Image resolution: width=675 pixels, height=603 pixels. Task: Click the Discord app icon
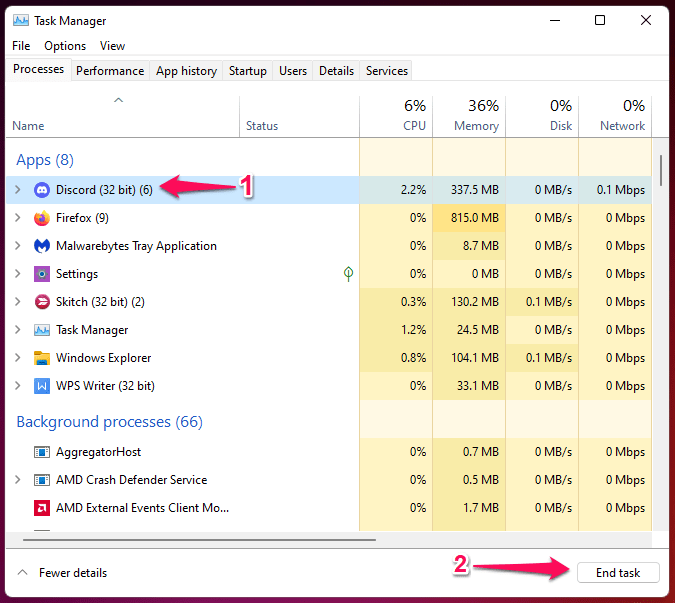coord(42,190)
